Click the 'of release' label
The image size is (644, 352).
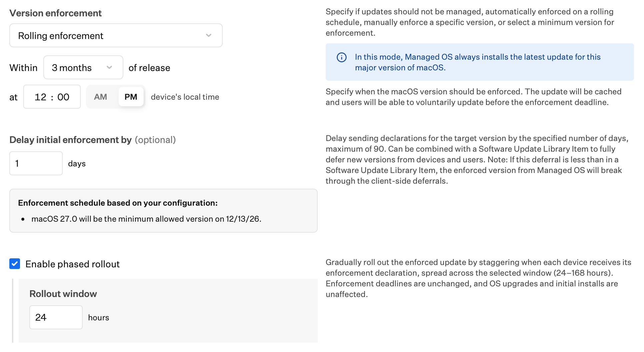(149, 68)
